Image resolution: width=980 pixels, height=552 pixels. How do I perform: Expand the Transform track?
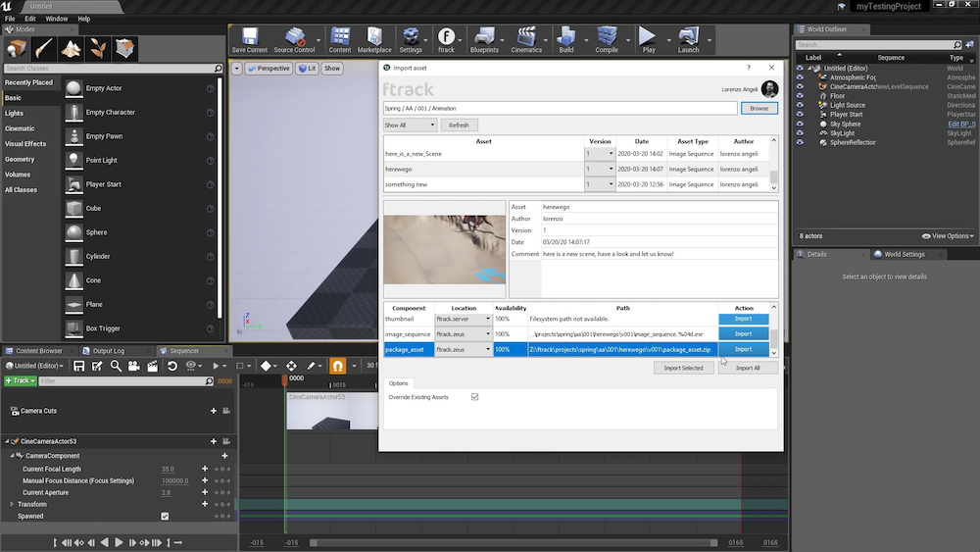(11, 504)
